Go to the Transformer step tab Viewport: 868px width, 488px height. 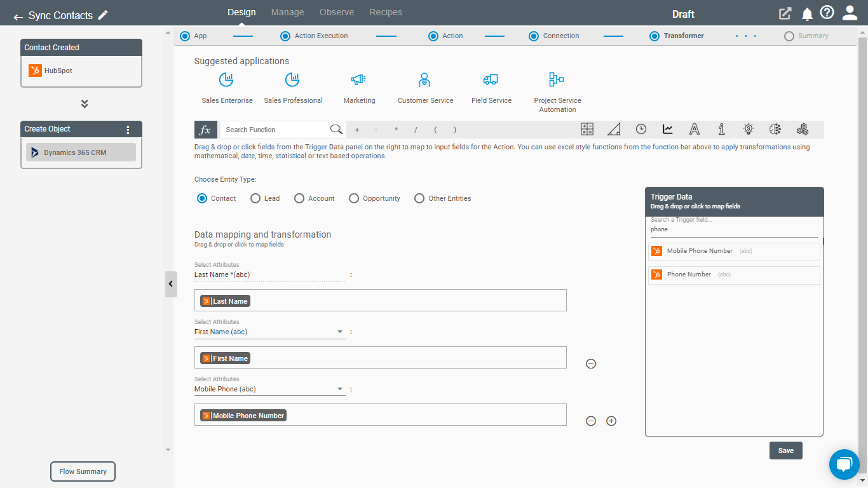tap(676, 36)
